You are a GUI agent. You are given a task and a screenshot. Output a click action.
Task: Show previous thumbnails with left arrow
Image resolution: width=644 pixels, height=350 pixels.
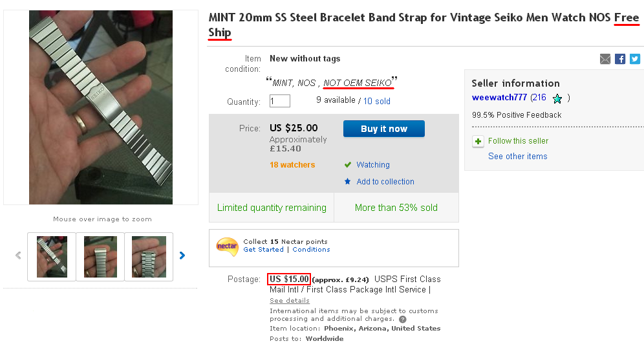17,256
